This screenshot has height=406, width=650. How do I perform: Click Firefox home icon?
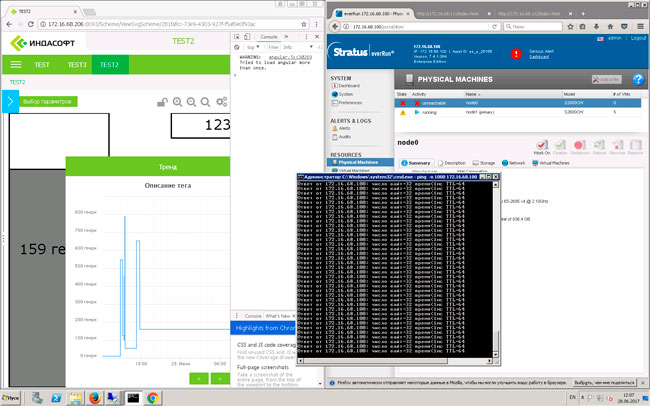610,27
